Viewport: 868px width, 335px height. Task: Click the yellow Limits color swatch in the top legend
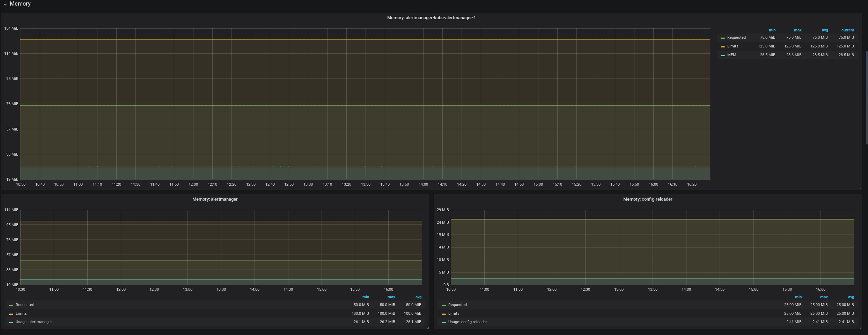tap(722, 46)
